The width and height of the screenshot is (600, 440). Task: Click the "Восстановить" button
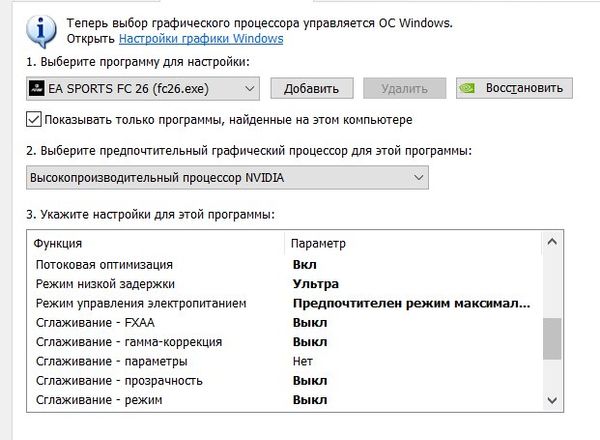pyautogui.click(x=515, y=88)
